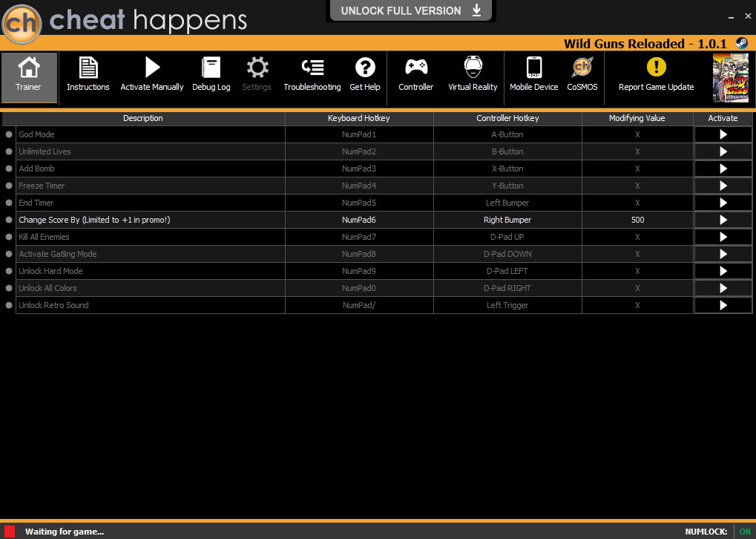Activate Gatling Mode play arrow
This screenshot has height=539, width=756.
tap(723, 254)
